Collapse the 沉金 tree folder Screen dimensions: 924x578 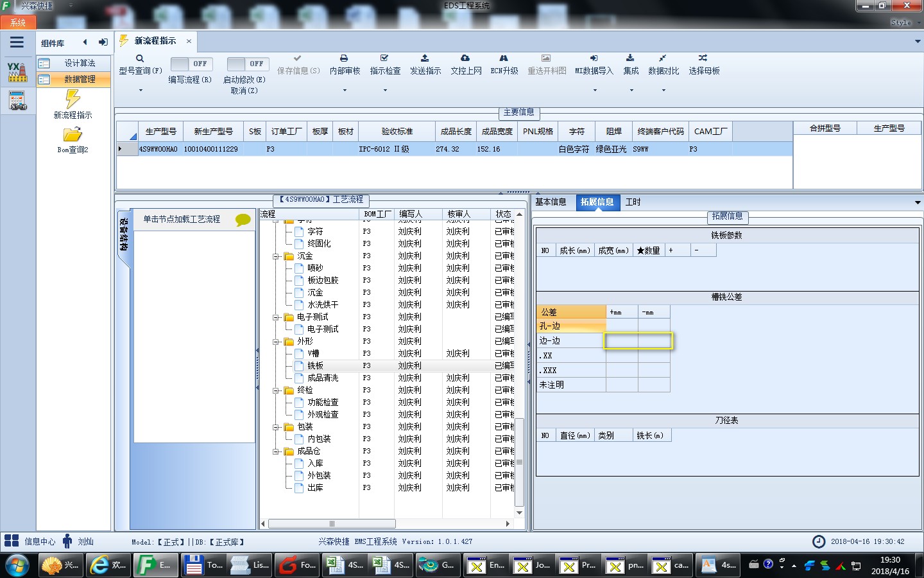pos(276,256)
